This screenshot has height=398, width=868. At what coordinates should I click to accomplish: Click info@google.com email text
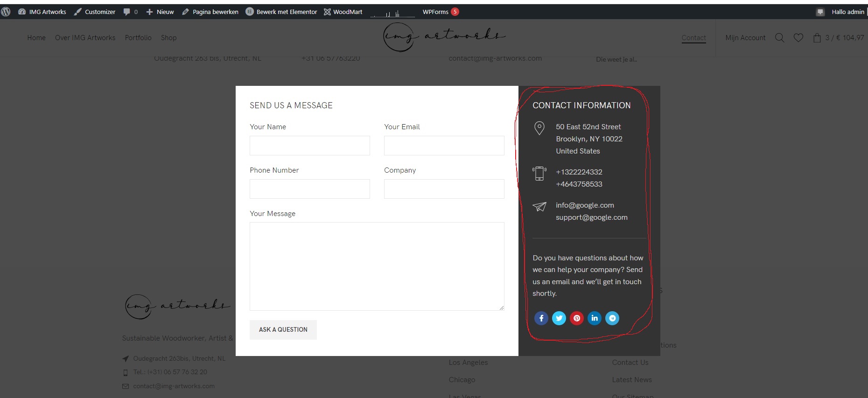pos(585,205)
